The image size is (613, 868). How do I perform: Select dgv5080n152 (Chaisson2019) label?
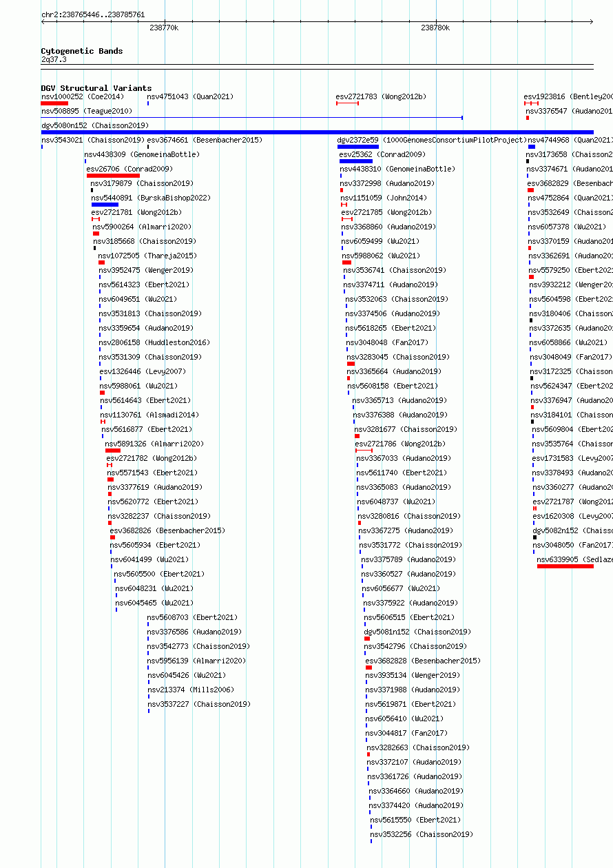pos(95,126)
